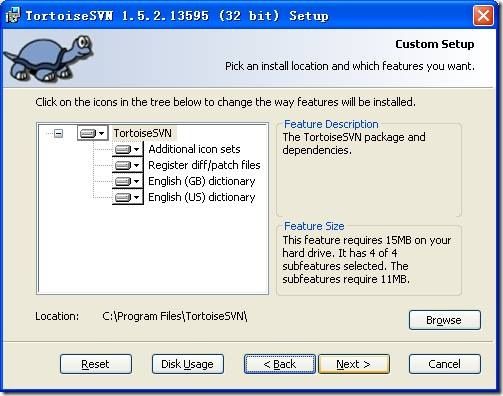Open TortoiseSVN feature install-state dropdown
The height and width of the screenshot is (396, 503).
(x=92, y=133)
